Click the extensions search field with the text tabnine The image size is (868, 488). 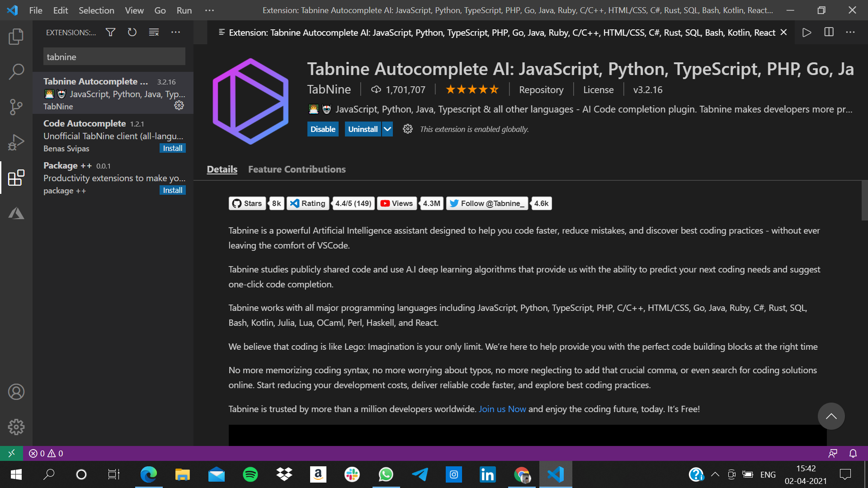pos(114,57)
